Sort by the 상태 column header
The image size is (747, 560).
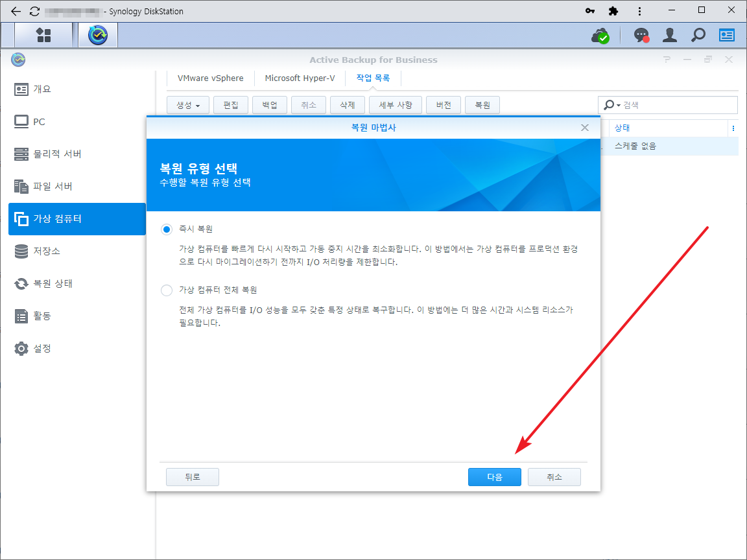click(x=622, y=128)
